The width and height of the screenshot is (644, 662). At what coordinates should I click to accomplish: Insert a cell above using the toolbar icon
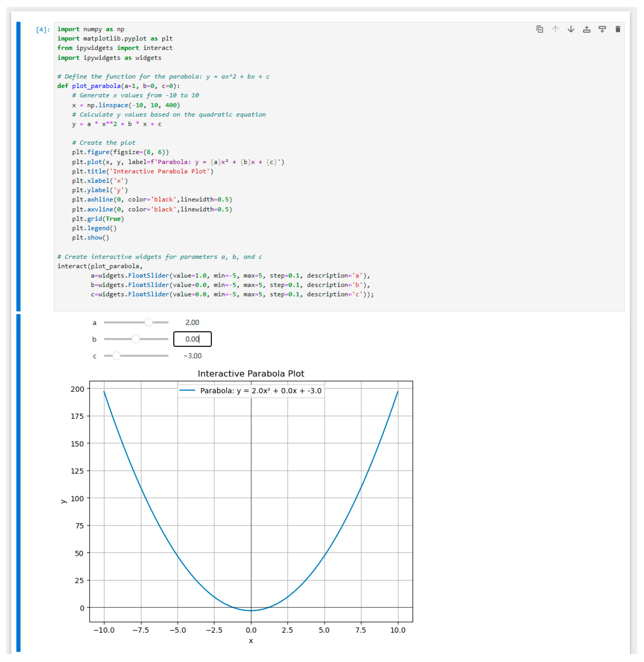(x=587, y=30)
